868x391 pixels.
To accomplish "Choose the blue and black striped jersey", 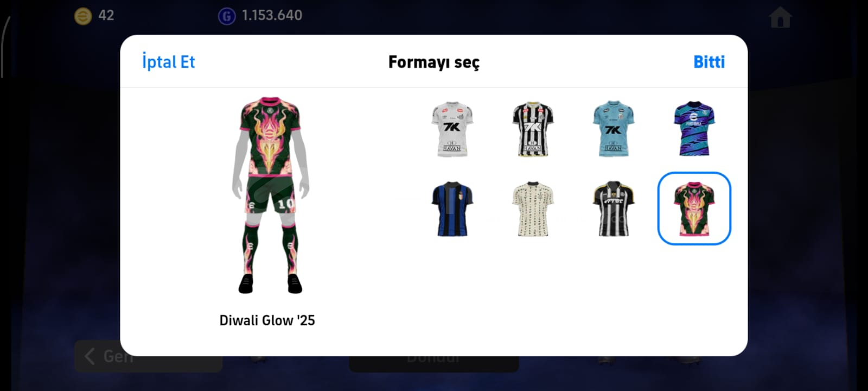I will (x=452, y=209).
